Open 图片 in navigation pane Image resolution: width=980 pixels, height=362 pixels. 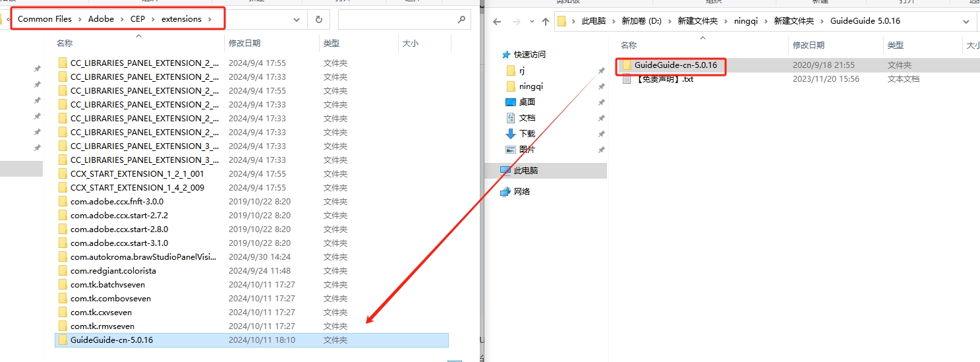[x=527, y=149]
